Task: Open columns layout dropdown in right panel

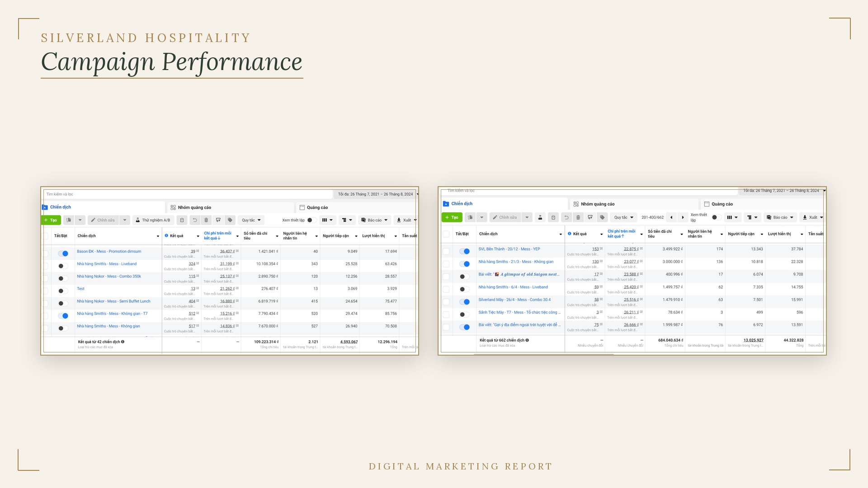Action: [732, 217]
